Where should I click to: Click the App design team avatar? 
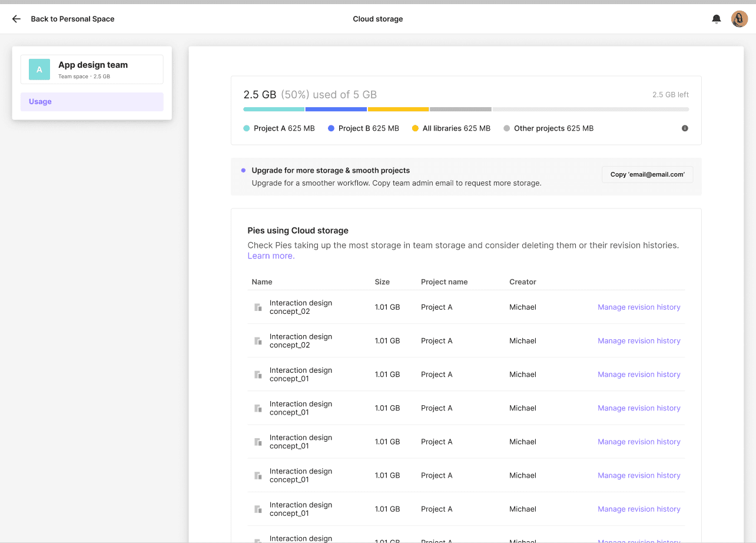[38, 69]
